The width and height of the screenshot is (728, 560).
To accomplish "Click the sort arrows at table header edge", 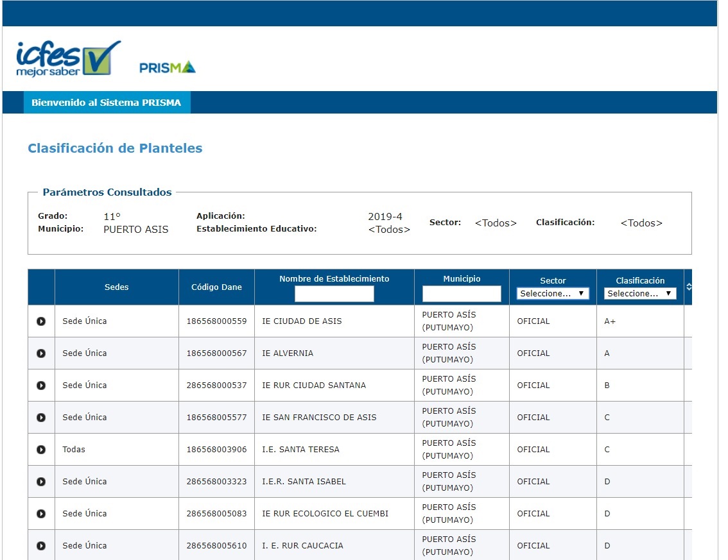I will click(x=689, y=287).
